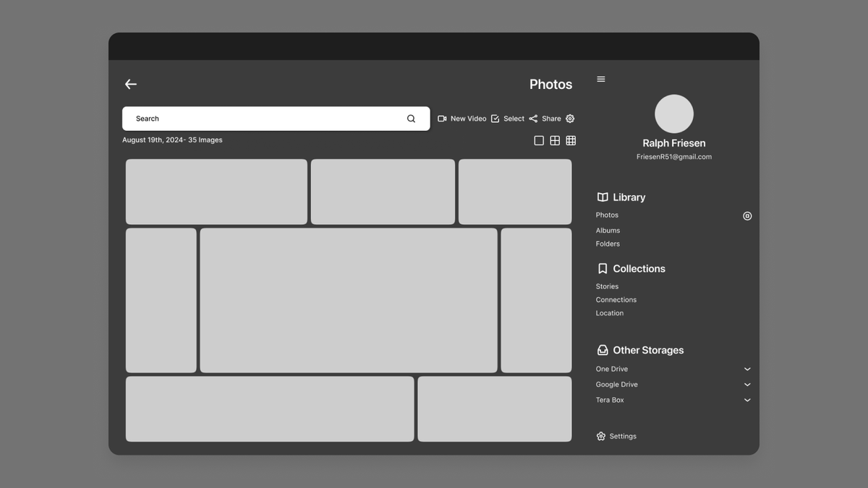
Task: Click the Other Storages section heading
Action: [x=648, y=350]
